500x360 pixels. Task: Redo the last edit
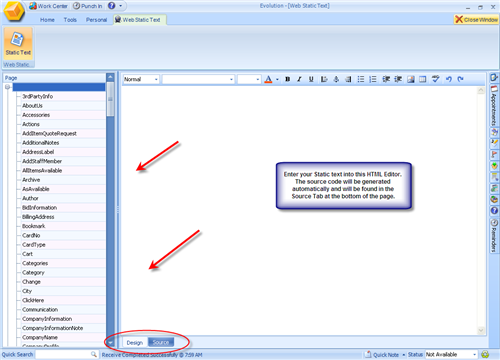[x=461, y=79]
